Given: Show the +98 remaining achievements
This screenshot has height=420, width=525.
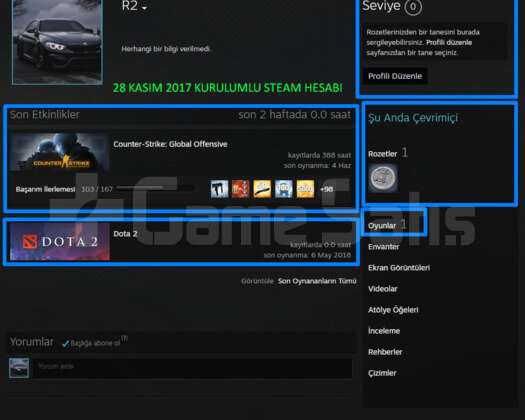Looking at the screenshot, I should tap(326, 189).
